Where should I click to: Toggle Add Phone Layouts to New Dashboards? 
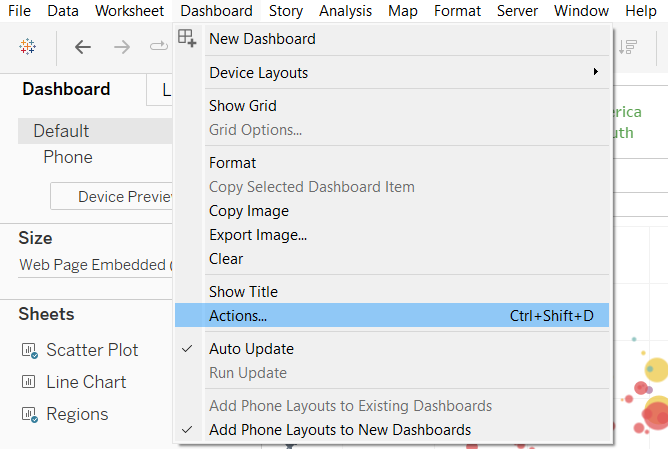coord(339,430)
